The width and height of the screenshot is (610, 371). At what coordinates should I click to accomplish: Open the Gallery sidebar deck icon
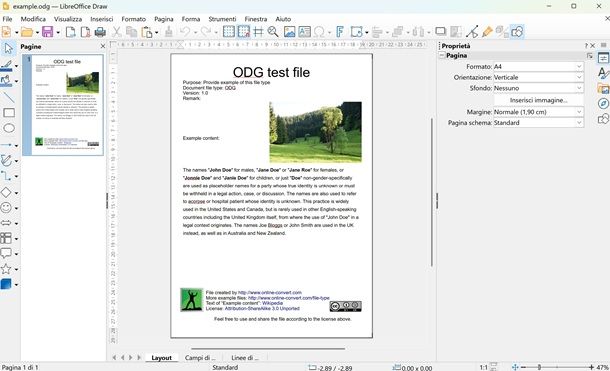coord(603,88)
